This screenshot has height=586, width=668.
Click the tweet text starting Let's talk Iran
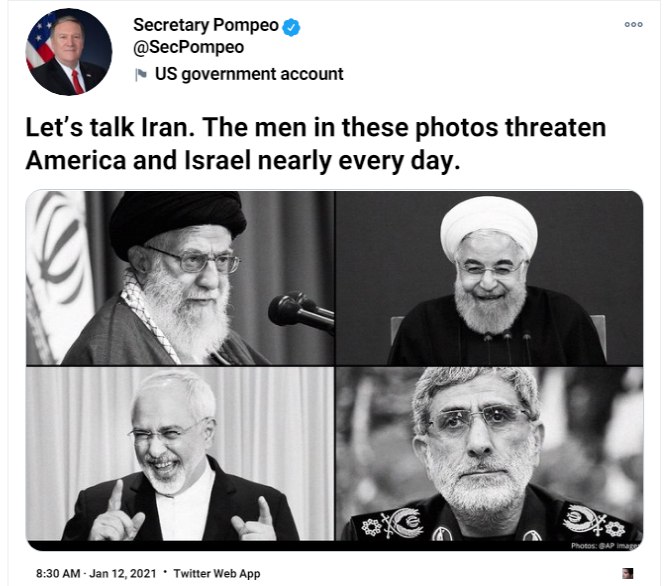[x=316, y=144]
